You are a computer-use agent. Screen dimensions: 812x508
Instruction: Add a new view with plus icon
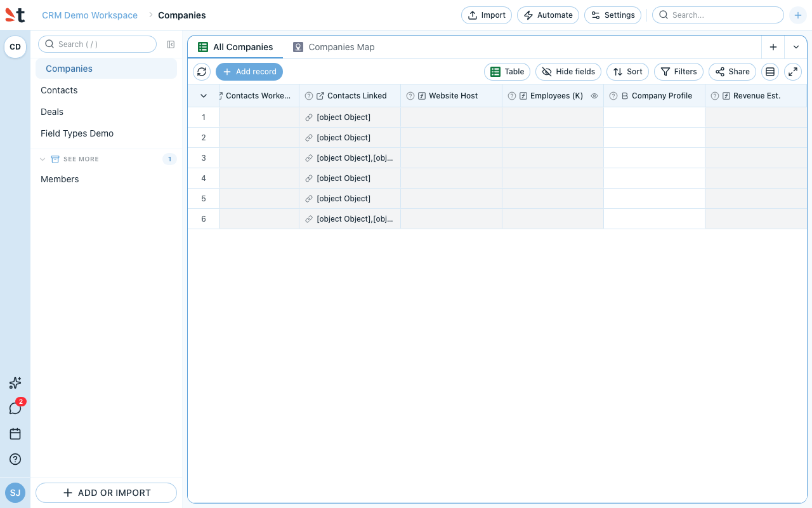773,47
